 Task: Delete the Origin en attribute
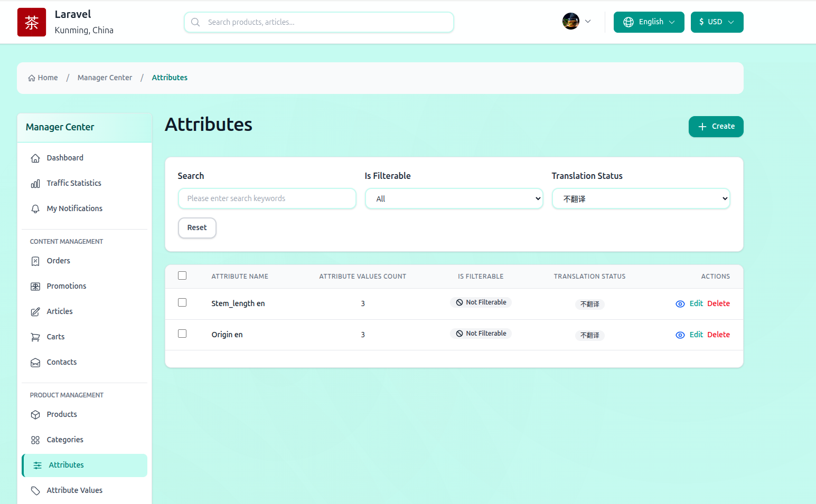(719, 335)
